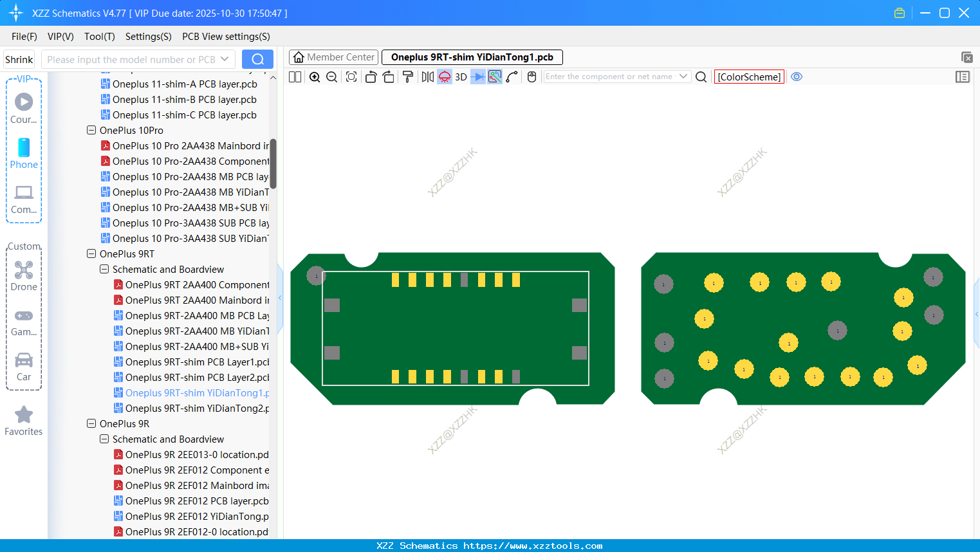
Task: Select the paint roller highlight tool
Action: pos(408,77)
